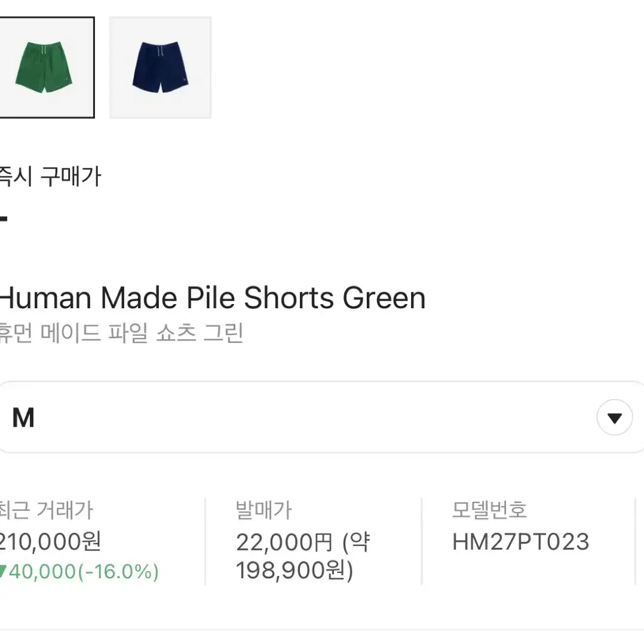Click the Korean product name subtitle
The width and height of the screenshot is (644, 644).
coord(121,333)
